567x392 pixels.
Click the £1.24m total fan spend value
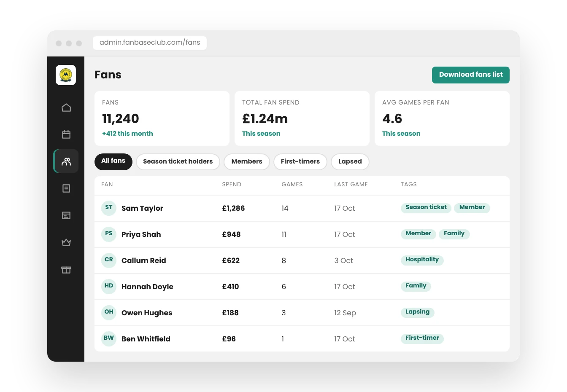[x=265, y=119]
